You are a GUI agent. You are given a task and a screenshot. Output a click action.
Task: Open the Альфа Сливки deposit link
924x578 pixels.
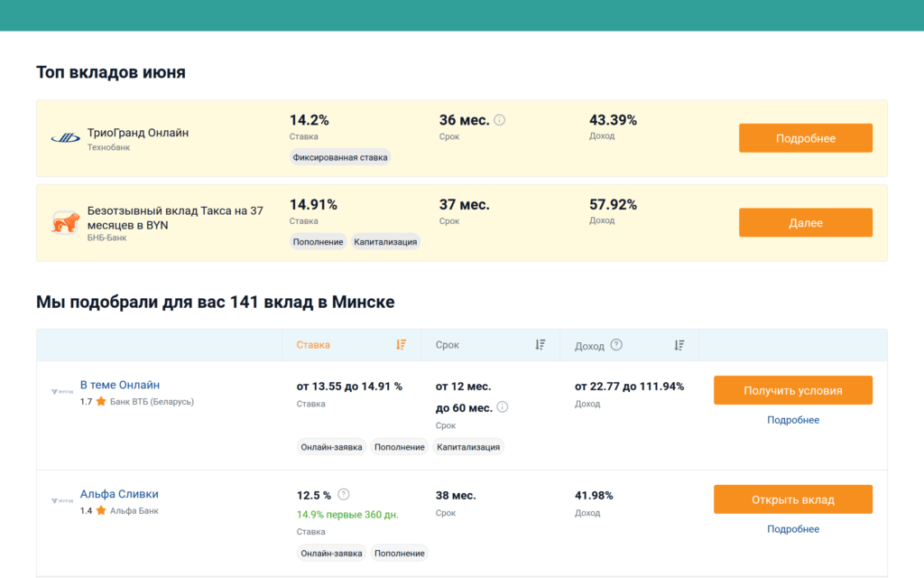pos(119,494)
